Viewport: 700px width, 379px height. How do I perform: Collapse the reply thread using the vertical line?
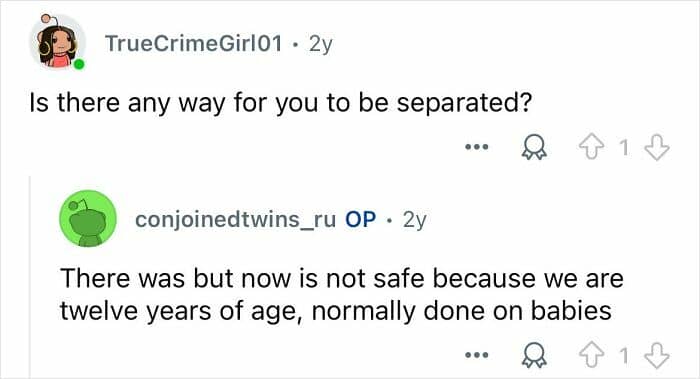click(x=30, y=277)
